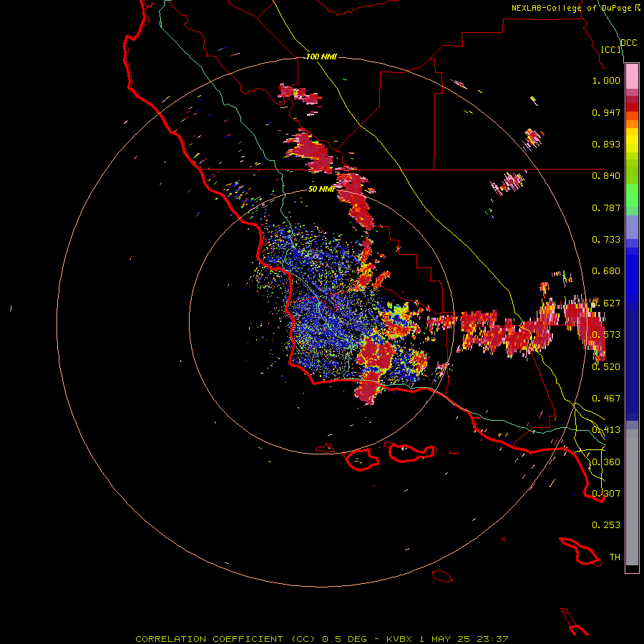
Task: Click the 0.520 scale value
Action: coord(606,366)
